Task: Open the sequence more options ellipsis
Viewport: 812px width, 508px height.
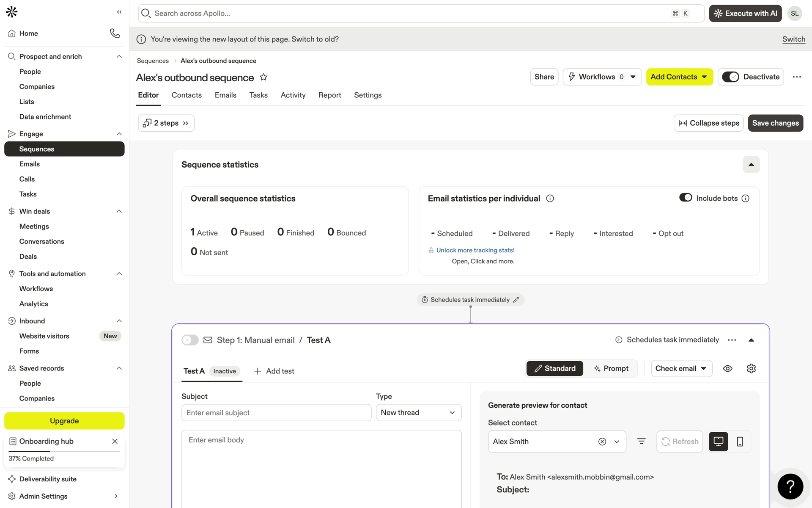Action: pyautogui.click(x=797, y=77)
